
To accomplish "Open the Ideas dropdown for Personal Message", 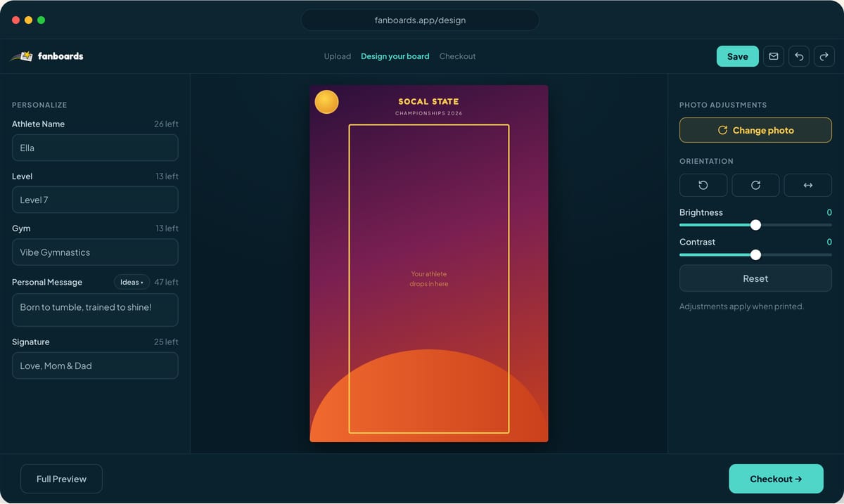I will [132, 282].
